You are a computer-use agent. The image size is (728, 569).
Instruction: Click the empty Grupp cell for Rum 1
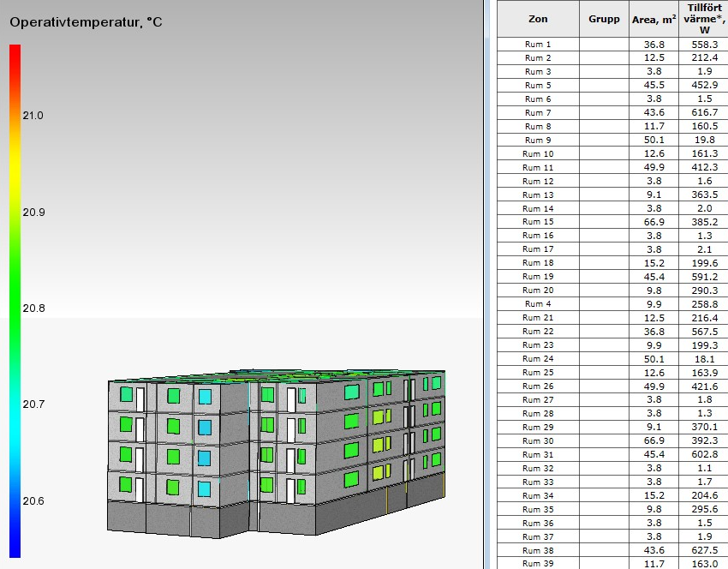604,45
